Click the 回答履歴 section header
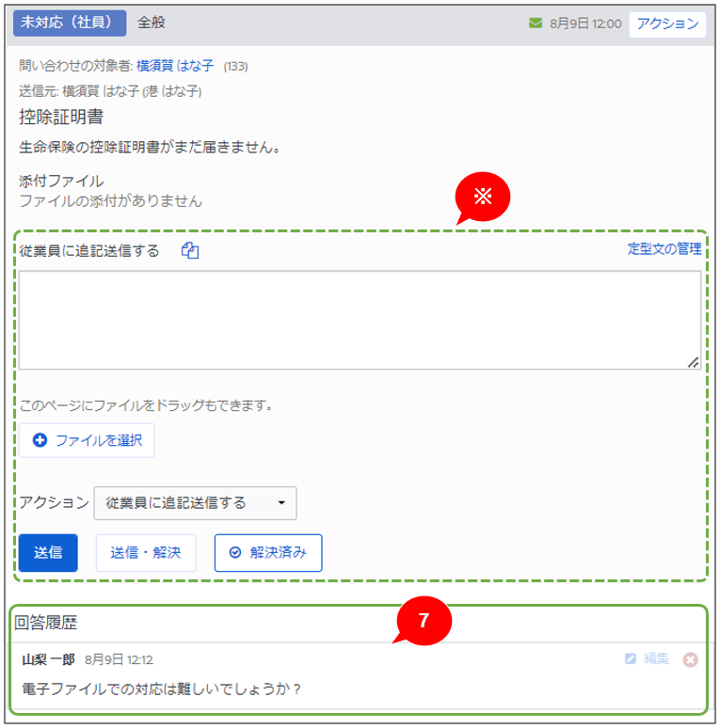The width and height of the screenshot is (720, 728). click(46, 622)
